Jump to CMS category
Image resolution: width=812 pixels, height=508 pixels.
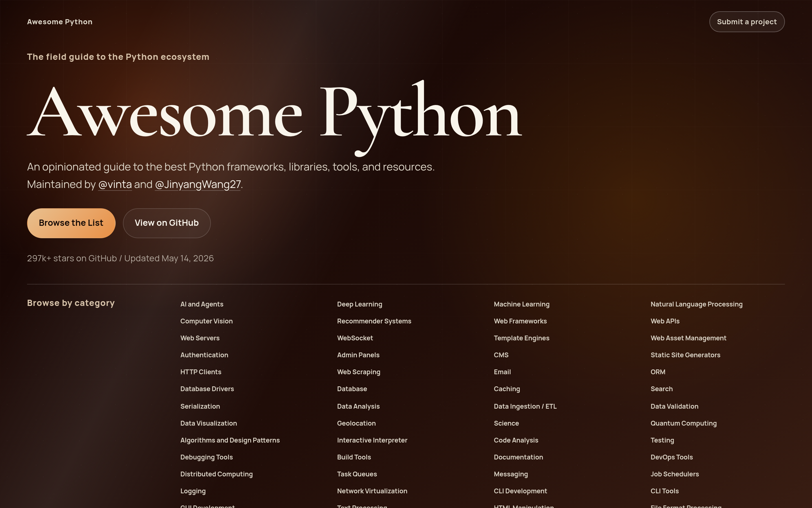point(501,355)
